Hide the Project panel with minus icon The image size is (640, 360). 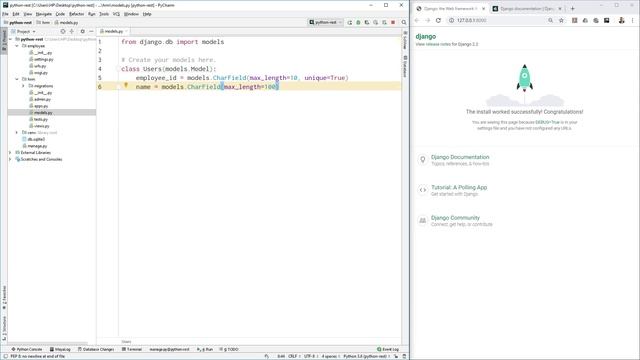pos(91,31)
